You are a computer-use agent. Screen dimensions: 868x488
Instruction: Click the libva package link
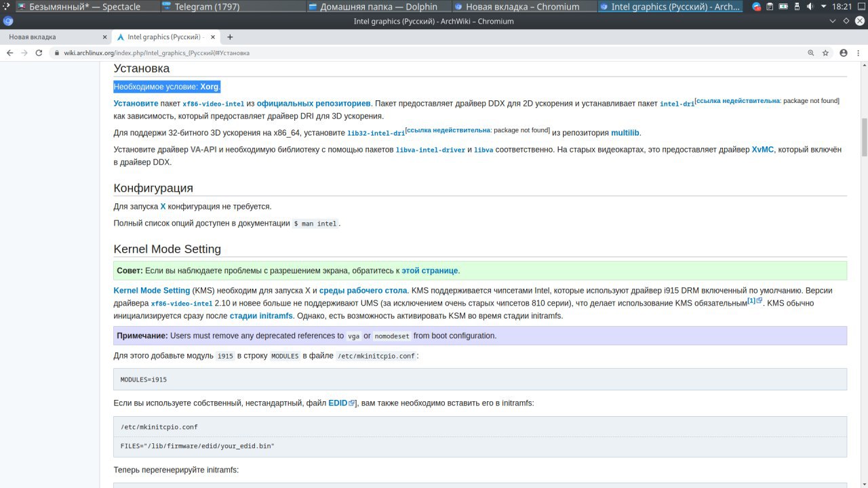pos(484,150)
